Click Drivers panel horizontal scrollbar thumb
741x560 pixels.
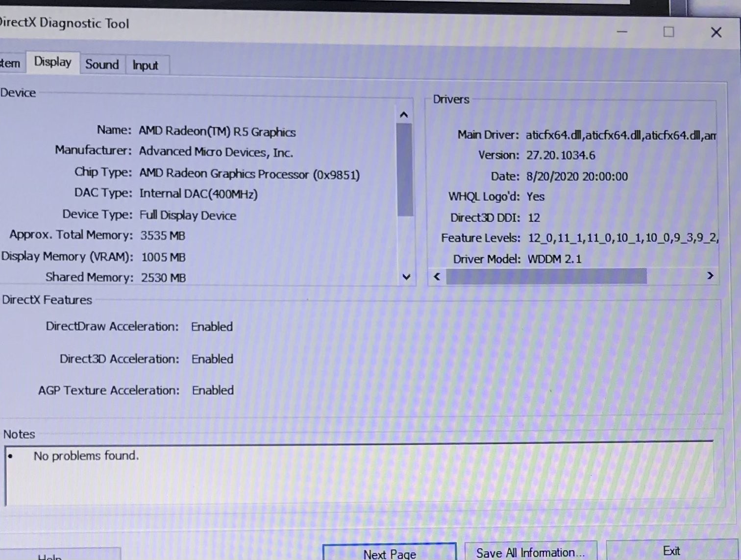pos(546,276)
